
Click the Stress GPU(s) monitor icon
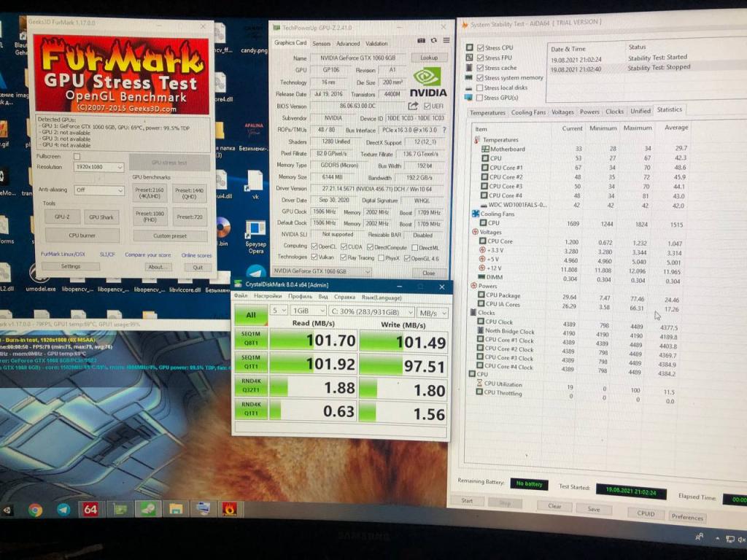pyautogui.click(x=469, y=98)
